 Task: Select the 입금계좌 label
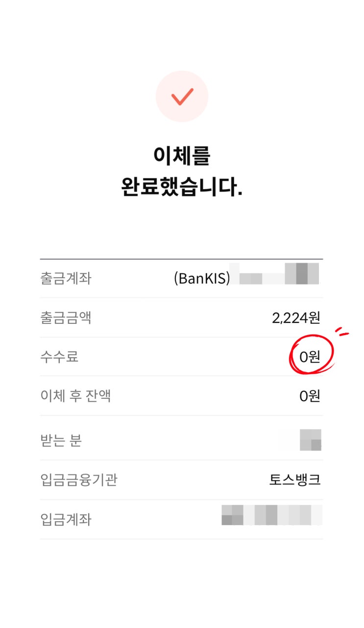pyautogui.click(x=66, y=519)
